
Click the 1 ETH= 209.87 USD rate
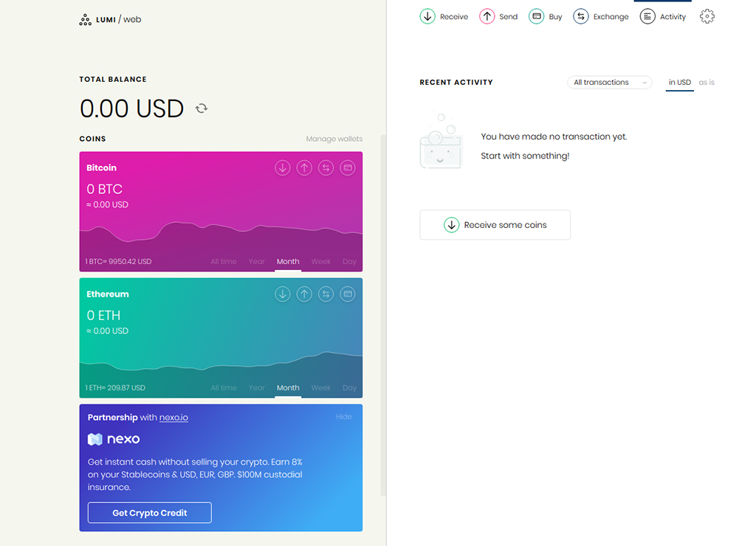115,388
